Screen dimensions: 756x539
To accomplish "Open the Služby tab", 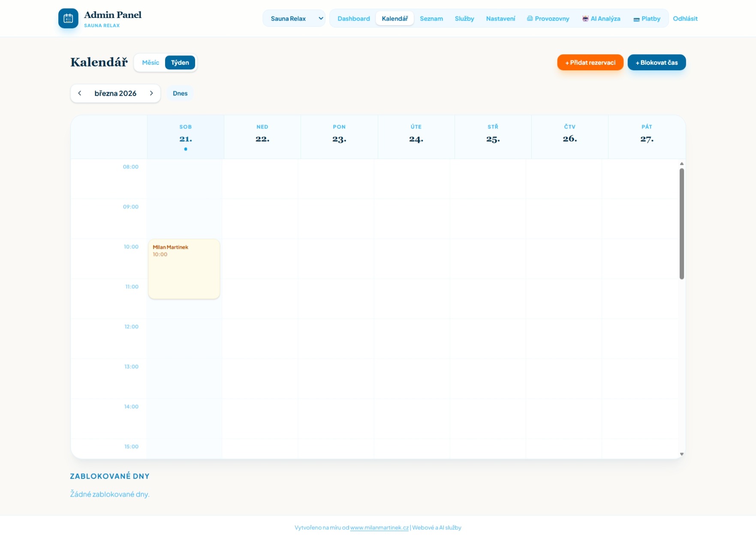I will click(464, 18).
